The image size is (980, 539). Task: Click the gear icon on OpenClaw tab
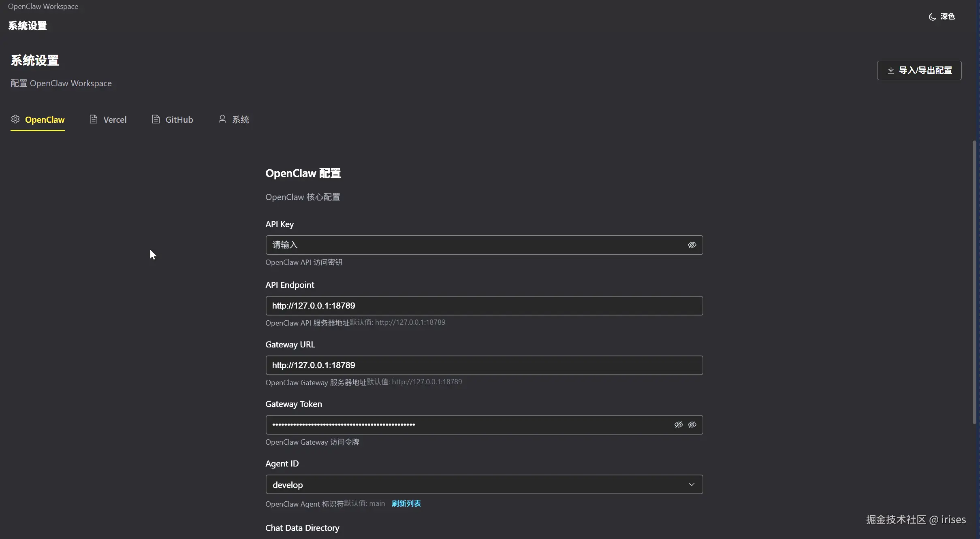coord(15,119)
